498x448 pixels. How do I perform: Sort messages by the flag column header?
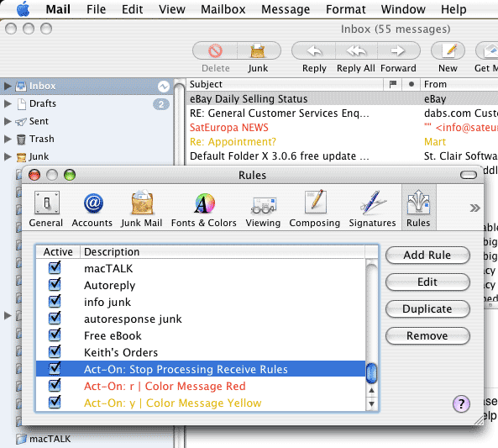[x=392, y=84]
